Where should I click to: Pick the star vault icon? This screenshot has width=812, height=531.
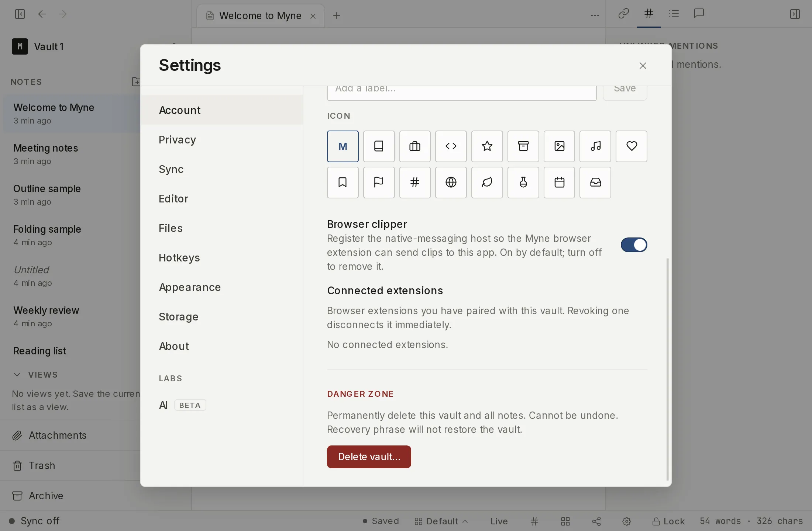click(x=487, y=146)
